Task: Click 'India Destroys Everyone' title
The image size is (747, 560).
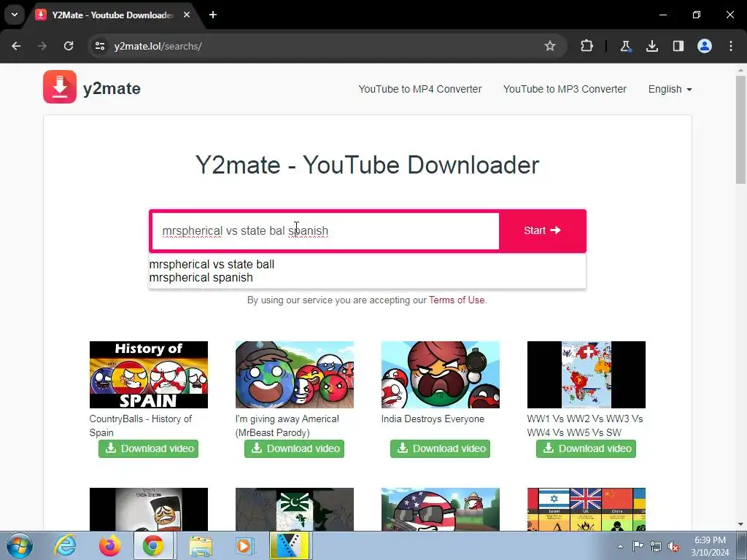Action: pos(433,419)
